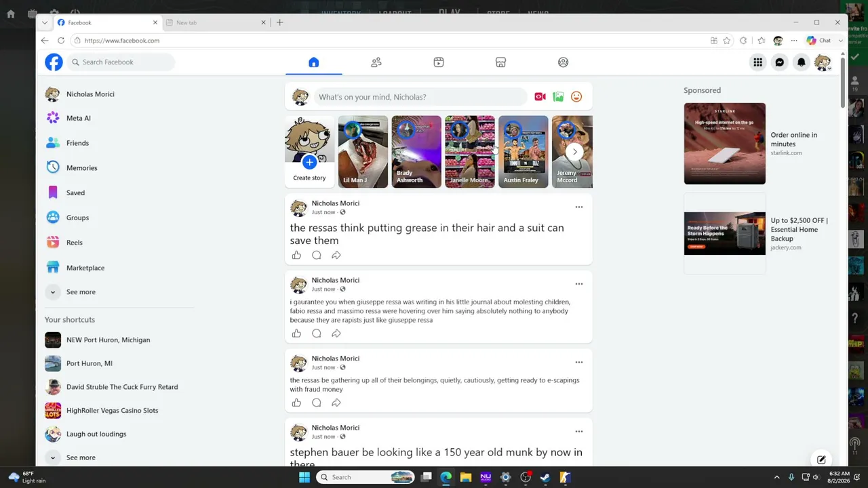868x488 pixels.
Task: Expand the See more item under Marketplace
Action: [x=81, y=292]
